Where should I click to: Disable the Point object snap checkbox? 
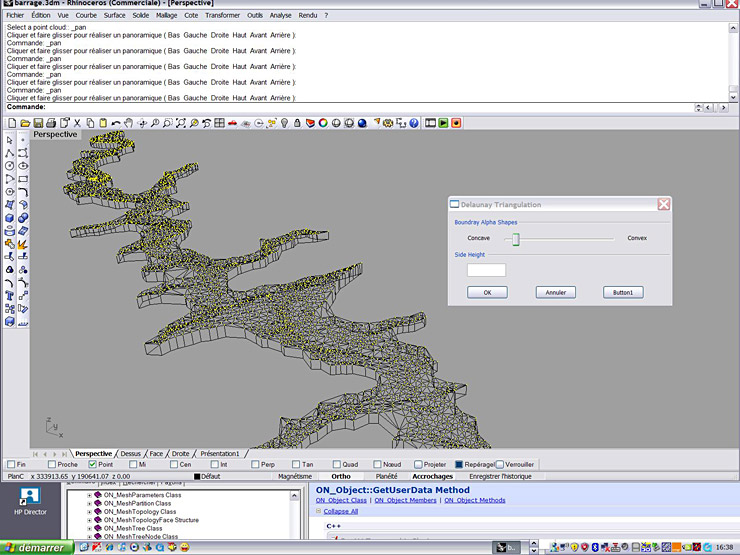(93, 464)
